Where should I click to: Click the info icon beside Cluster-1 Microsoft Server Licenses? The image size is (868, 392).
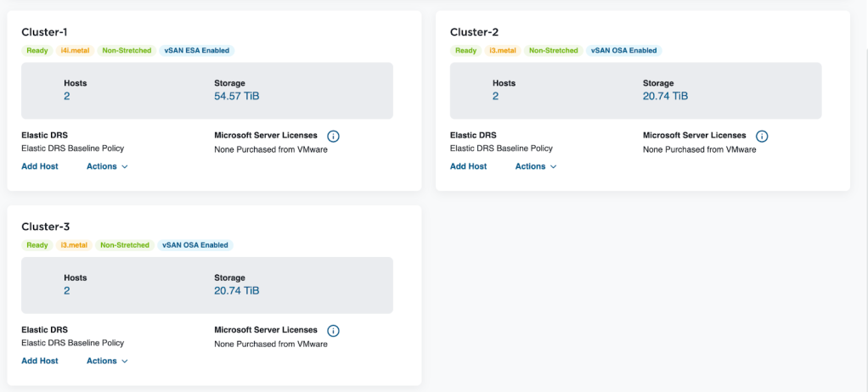tap(333, 137)
